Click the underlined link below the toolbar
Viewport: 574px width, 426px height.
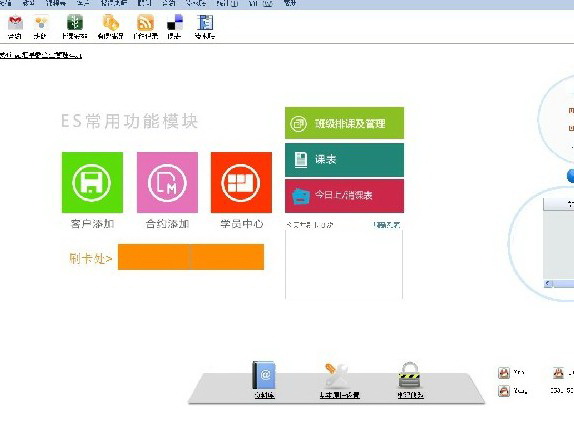(x=41, y=55)
